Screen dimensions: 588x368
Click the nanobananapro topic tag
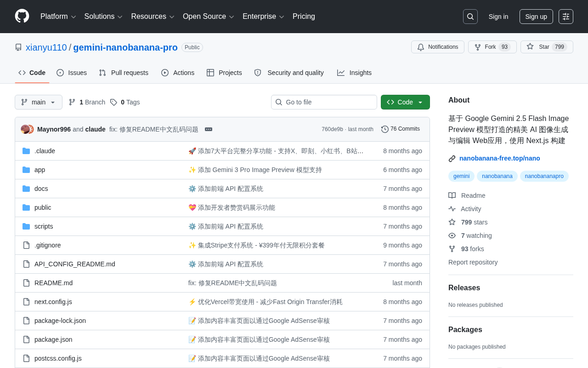click(x=544, y=176)
